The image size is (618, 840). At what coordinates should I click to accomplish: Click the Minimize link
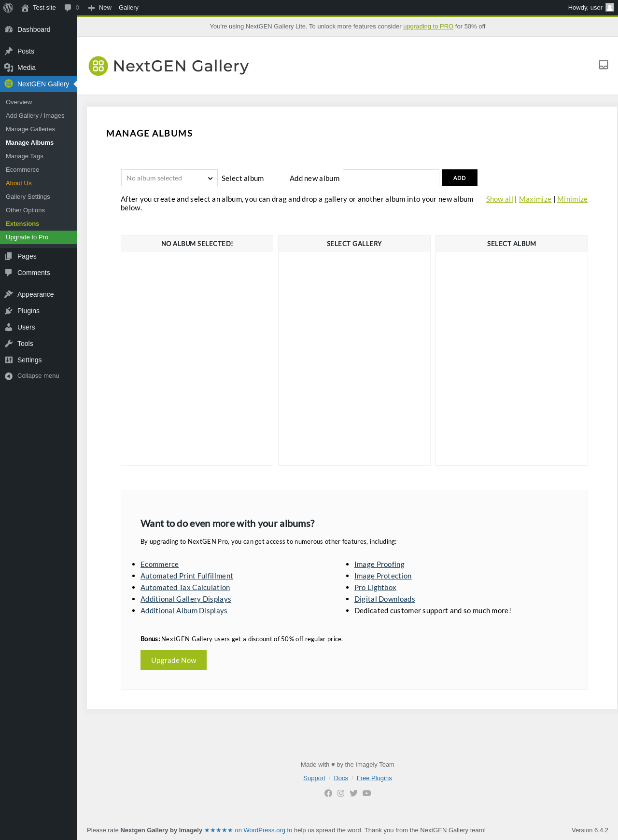572,199
